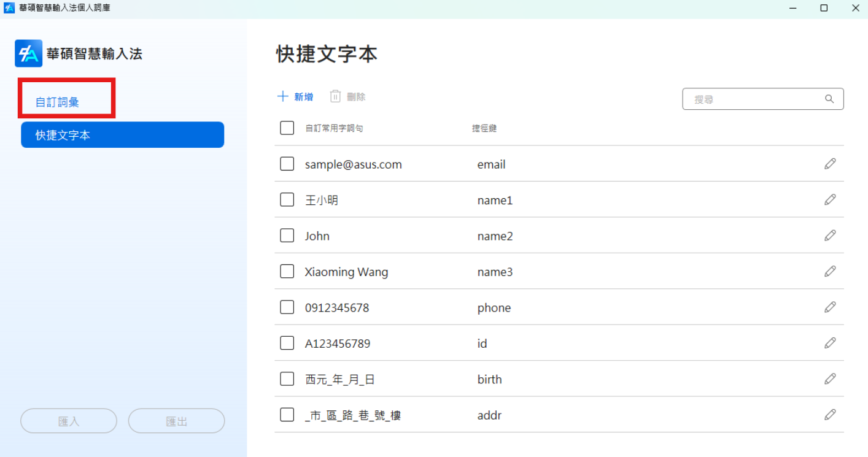Click the name3 shortcut text
The width and height of the screenshot is (868, 457).
(x=495, y=272)
